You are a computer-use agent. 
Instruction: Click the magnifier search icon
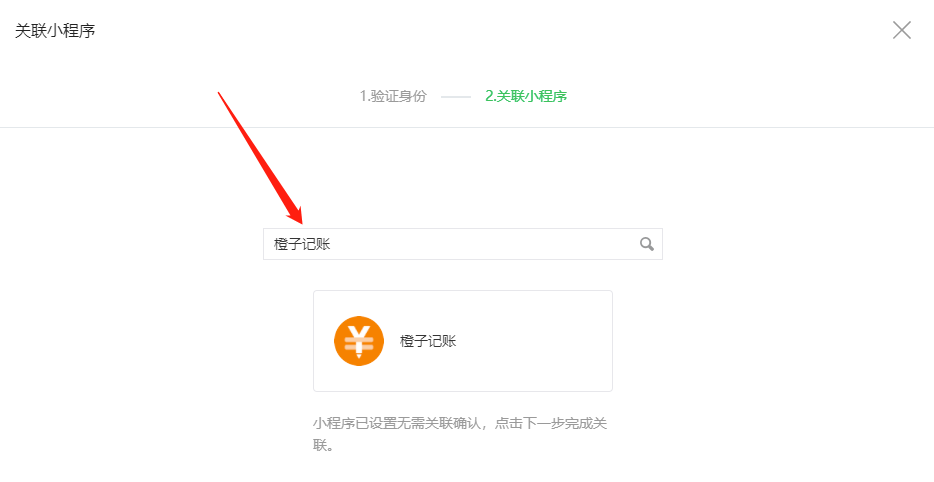(646, 244)
